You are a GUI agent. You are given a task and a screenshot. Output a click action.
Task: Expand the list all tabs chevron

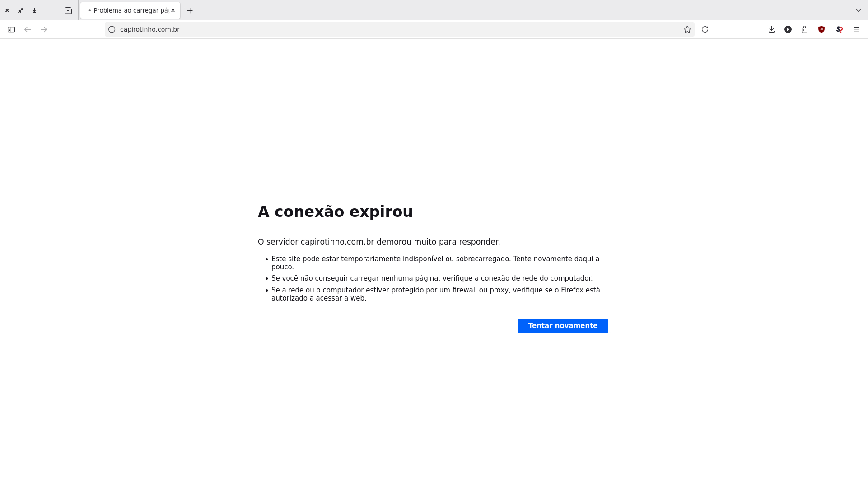coord(858,10)
